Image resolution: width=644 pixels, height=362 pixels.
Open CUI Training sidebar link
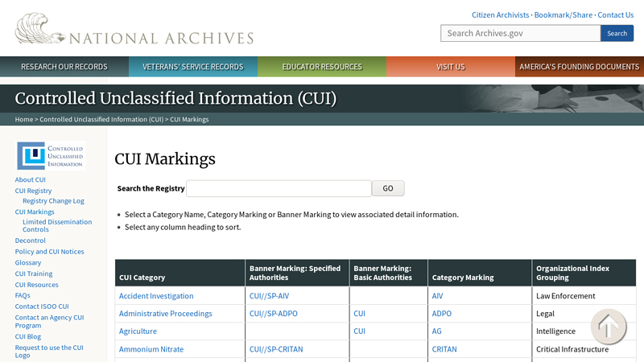pyautogui.click(x=34, y=274)
